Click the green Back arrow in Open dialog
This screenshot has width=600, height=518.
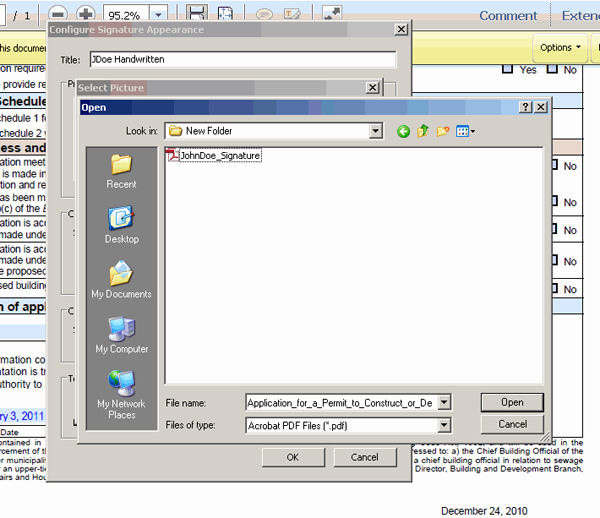click(x=403, y=132)
